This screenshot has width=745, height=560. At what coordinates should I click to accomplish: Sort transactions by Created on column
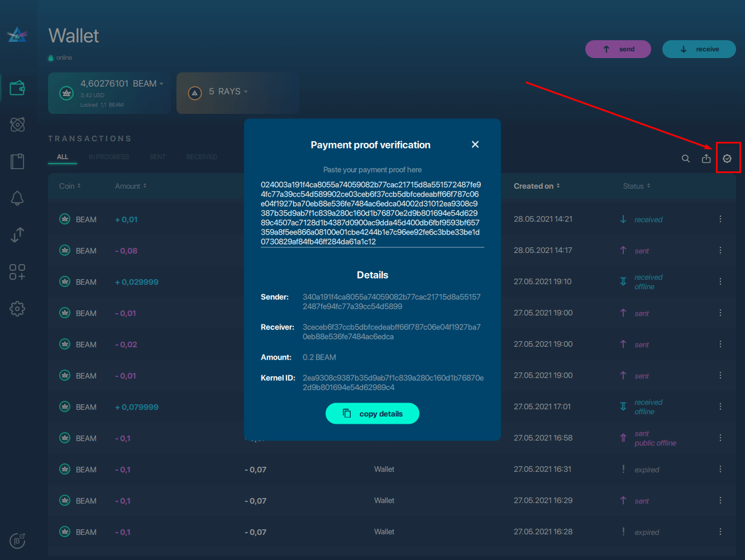(x=536, y=186)
